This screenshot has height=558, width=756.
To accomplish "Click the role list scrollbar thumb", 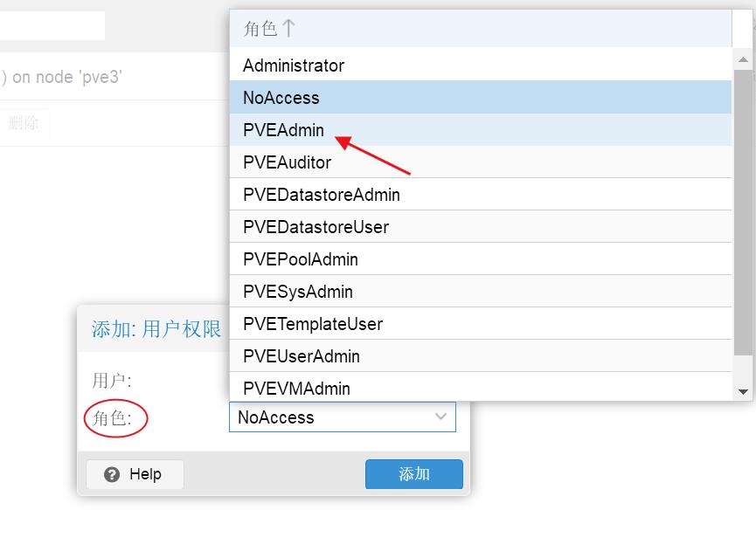I will pyautogui.click(x=743, y=212).
